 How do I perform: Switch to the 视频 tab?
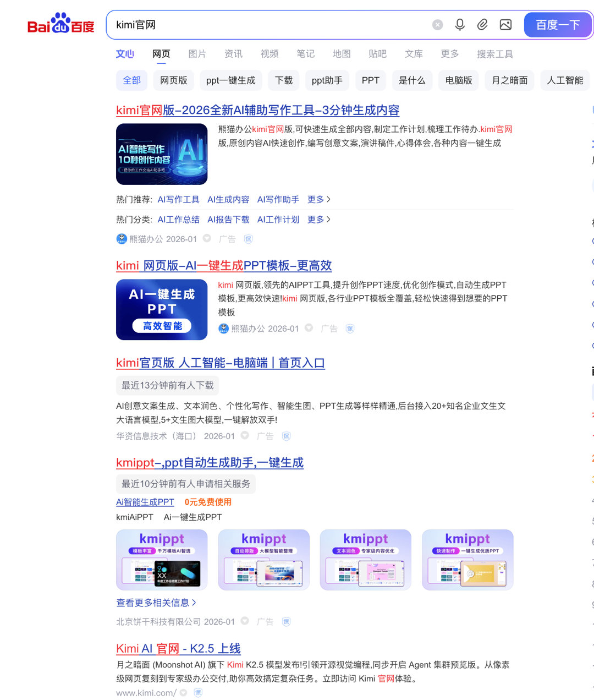269,53
